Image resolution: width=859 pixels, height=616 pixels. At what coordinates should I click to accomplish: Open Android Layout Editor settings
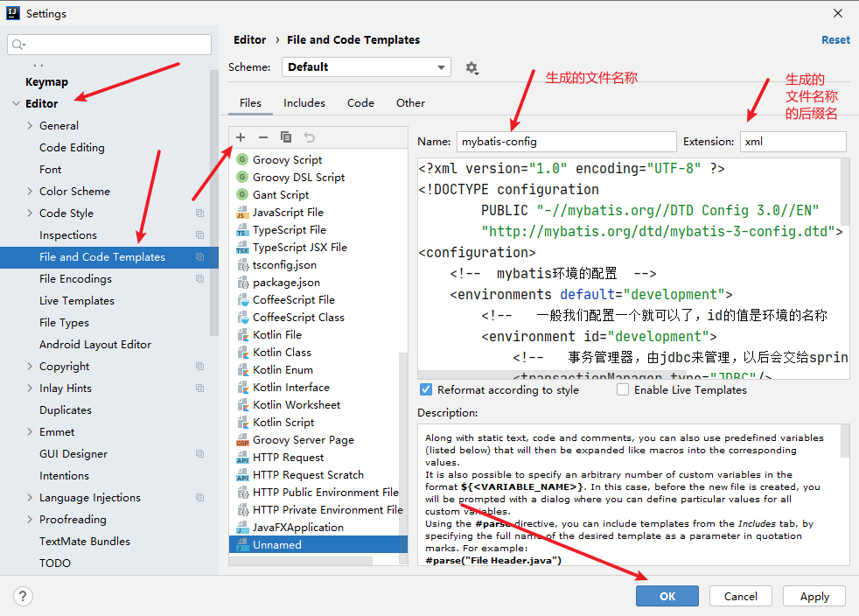pyautogui.click(x=95, y=345)
